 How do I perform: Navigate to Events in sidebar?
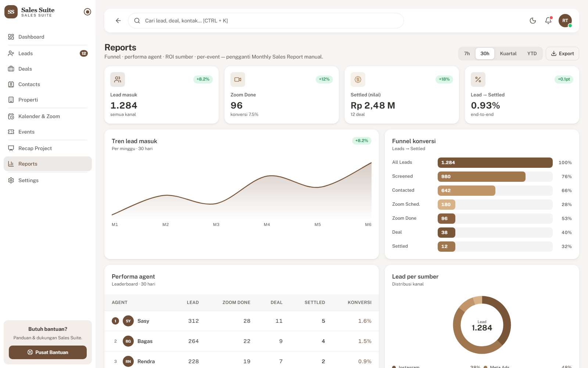coord(48,132)
